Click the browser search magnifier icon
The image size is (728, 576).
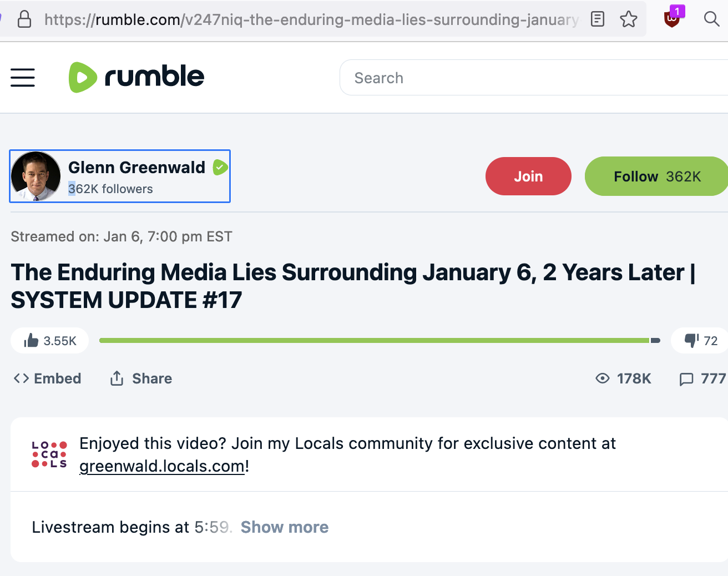click(x=711, y=19)
